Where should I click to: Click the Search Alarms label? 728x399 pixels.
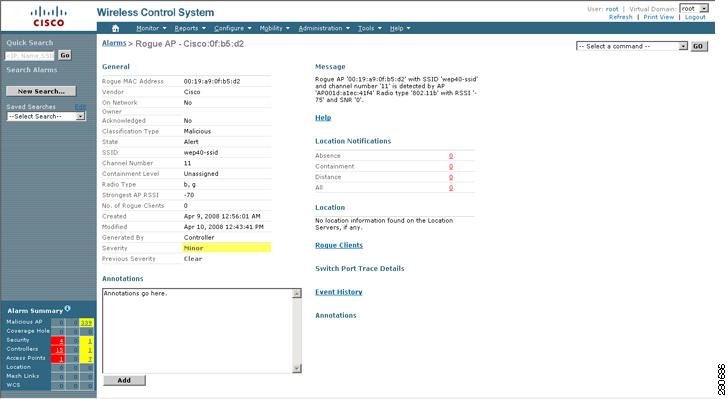point(32,70)
